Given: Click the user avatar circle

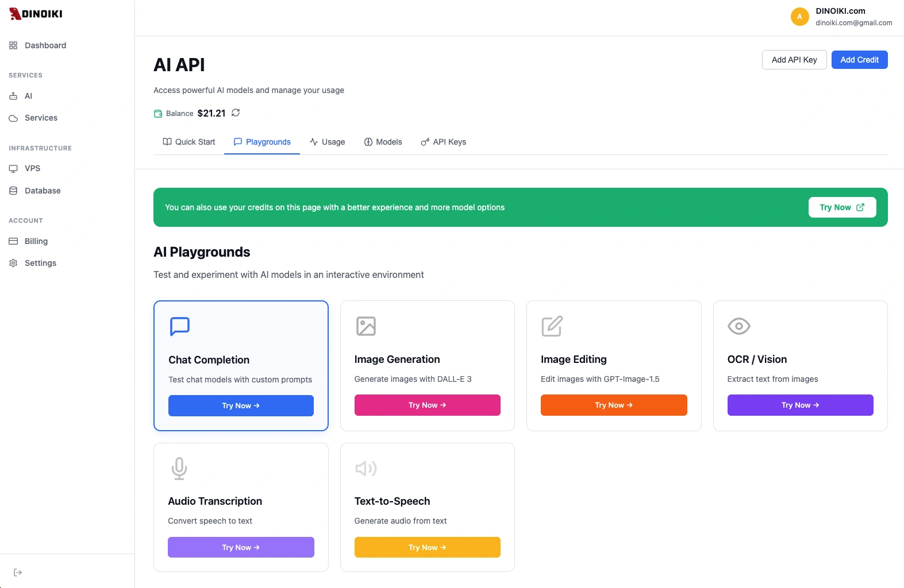Looking at the screenshot, I should (x=799, y=17).
